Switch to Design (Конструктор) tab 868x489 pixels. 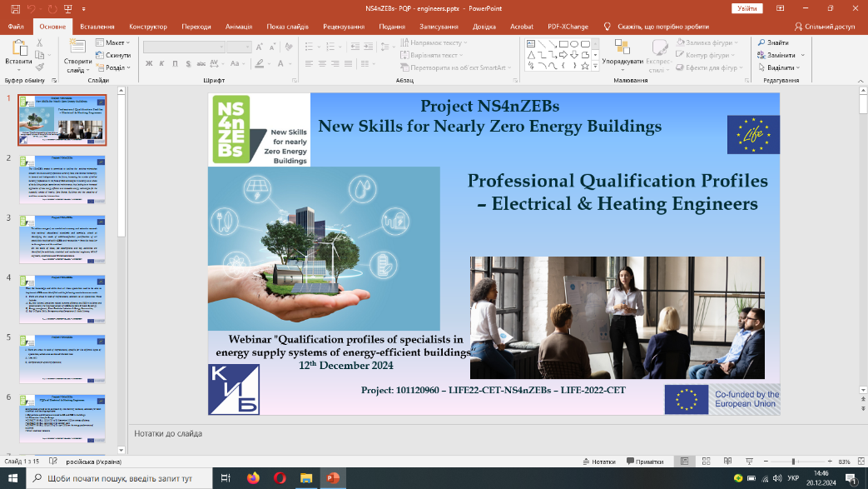pyautogui.click(x=148, y=27)
